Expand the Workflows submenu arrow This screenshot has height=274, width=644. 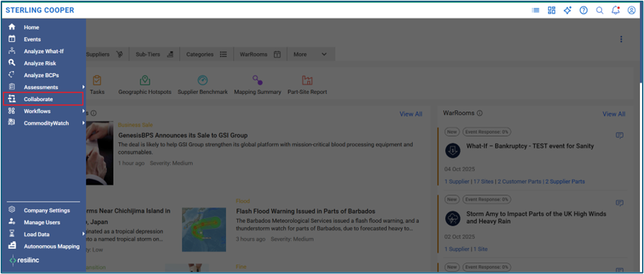pos(83,111)
